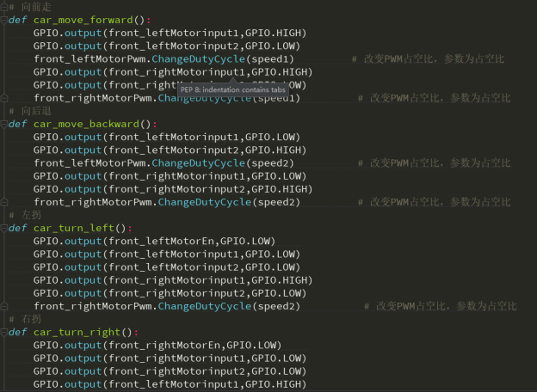Click PWM comment after front_leftMotorPwm speed2 line
The image size is (537, 392).
pyautogui.click(x=435, y=163)
